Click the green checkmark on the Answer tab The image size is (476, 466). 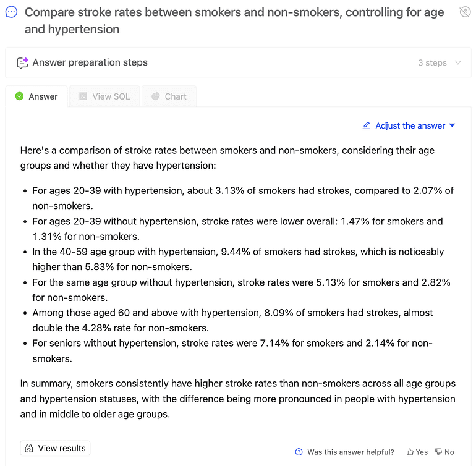click(19, 96)
